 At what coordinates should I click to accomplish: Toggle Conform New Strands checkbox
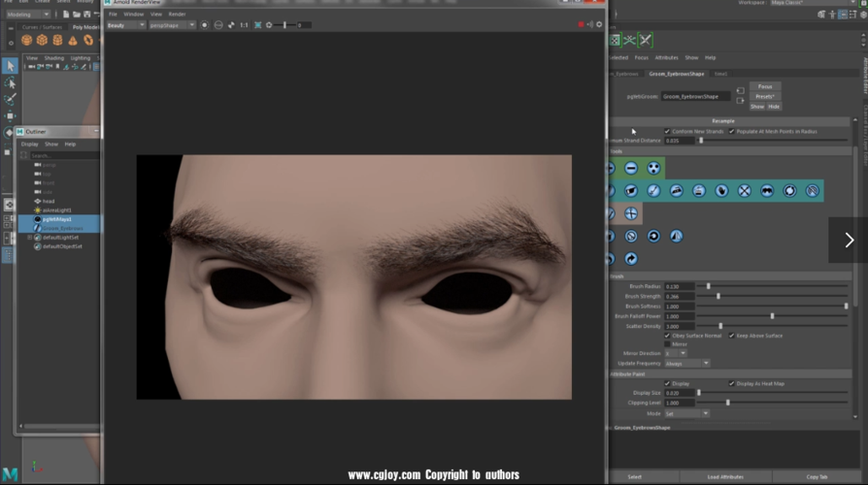pyautogui.click(x=667, y=131)
